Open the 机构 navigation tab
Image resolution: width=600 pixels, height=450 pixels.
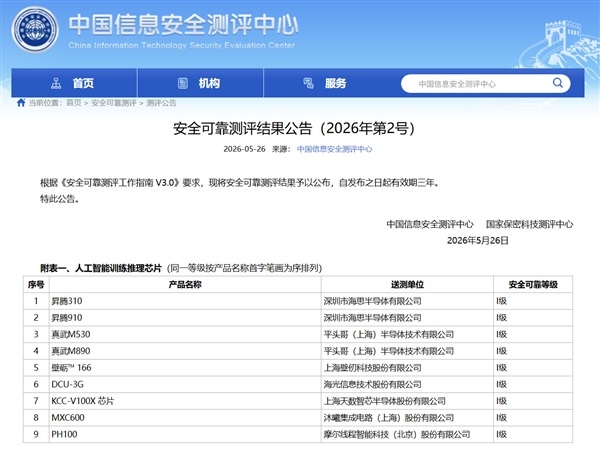[x=201, y=83]
